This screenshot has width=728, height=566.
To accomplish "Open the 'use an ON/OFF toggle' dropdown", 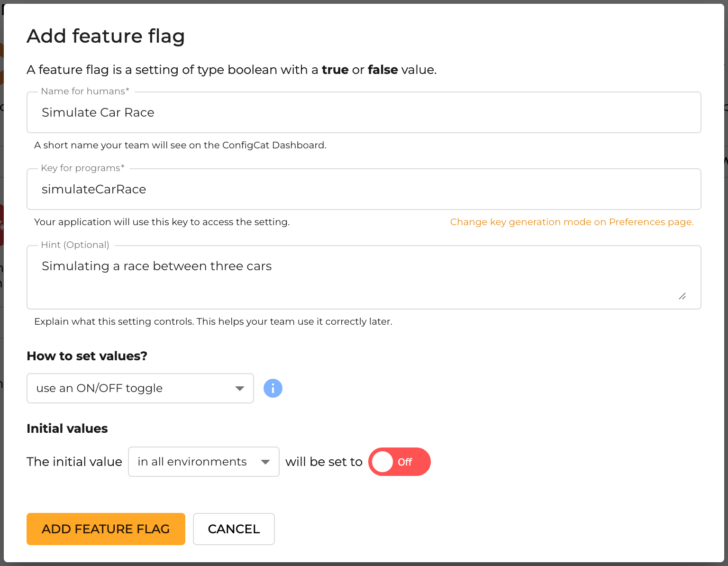I will tap(140, 388).
